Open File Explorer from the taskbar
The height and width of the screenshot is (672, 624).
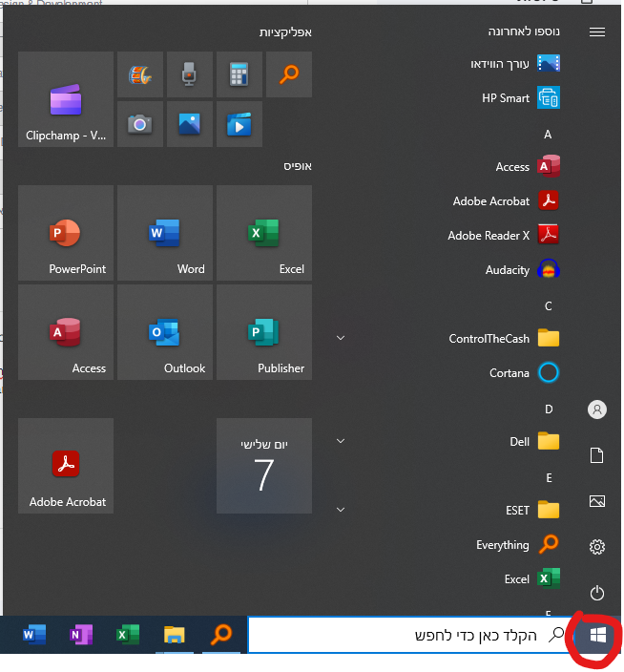[175, 635]
